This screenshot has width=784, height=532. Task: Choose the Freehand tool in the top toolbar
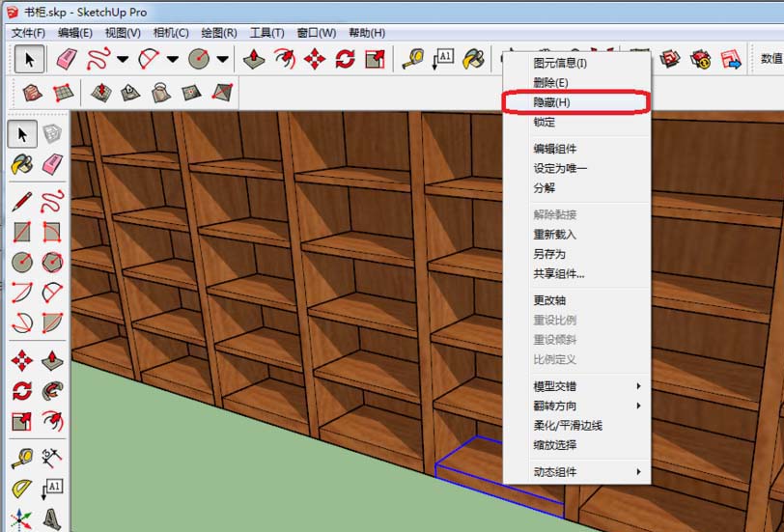tap(98, 59)
